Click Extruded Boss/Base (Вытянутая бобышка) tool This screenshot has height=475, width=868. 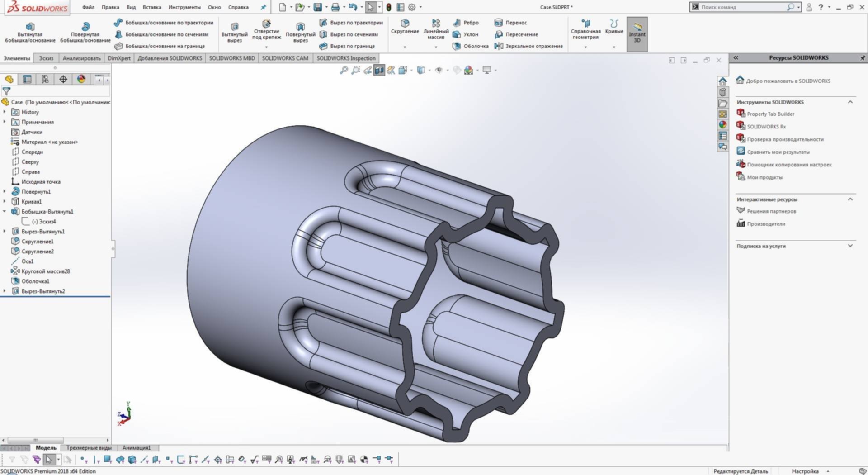click(30, 32)
